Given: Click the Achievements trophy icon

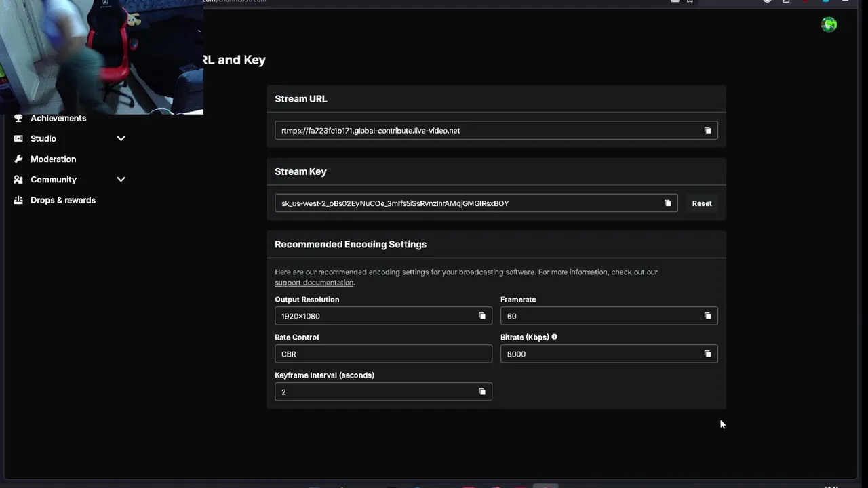Looking at the screenshot, I should coord(18,118).
